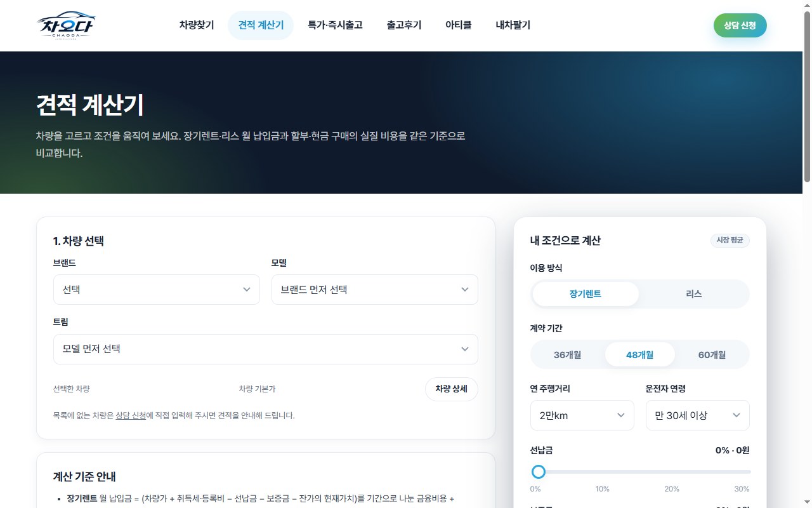Select 장기렌트 usage type
This screenshot has height=508, width=812.
click(x=586, y=294)
